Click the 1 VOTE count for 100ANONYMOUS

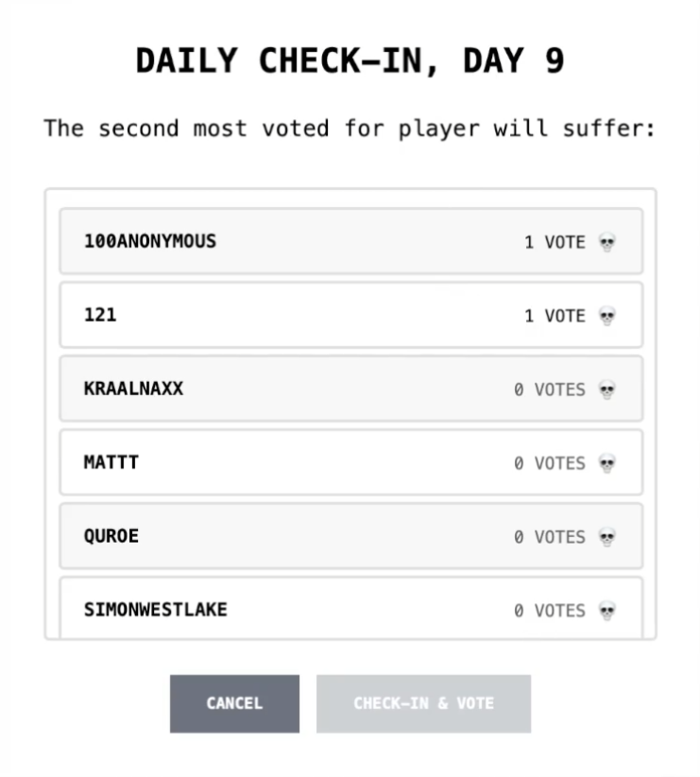pos(555,242)
